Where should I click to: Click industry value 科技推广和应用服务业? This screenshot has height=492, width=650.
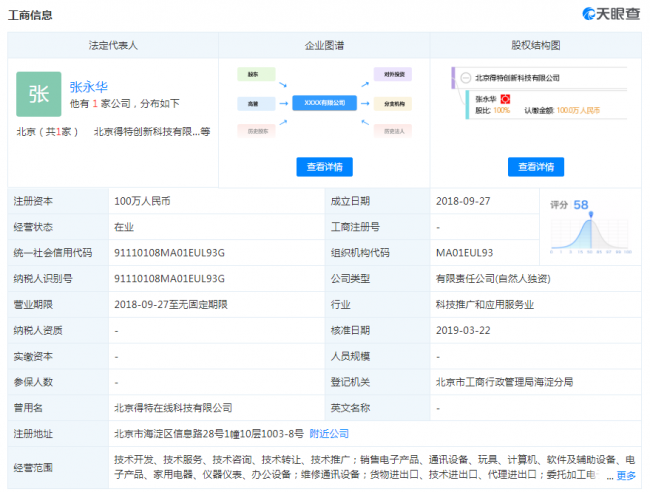coord(485,304)
